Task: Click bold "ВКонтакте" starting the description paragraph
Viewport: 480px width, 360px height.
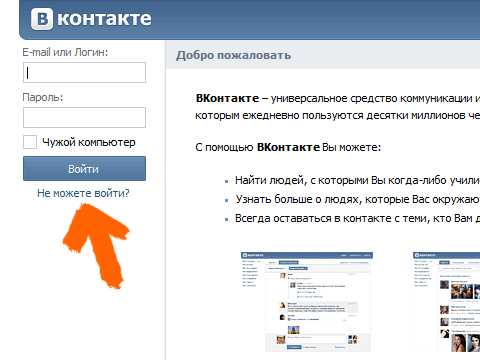Action: click(x=227, y=98)
